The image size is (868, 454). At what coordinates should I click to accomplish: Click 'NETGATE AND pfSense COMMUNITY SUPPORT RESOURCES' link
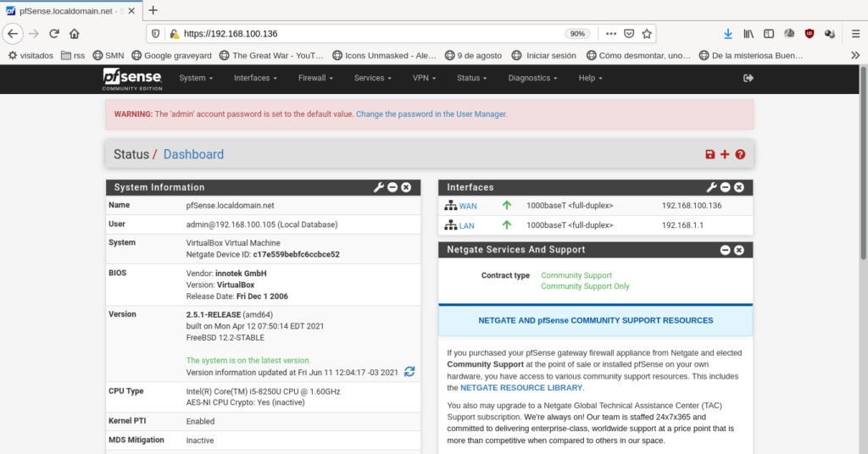[x=596, y=320]
